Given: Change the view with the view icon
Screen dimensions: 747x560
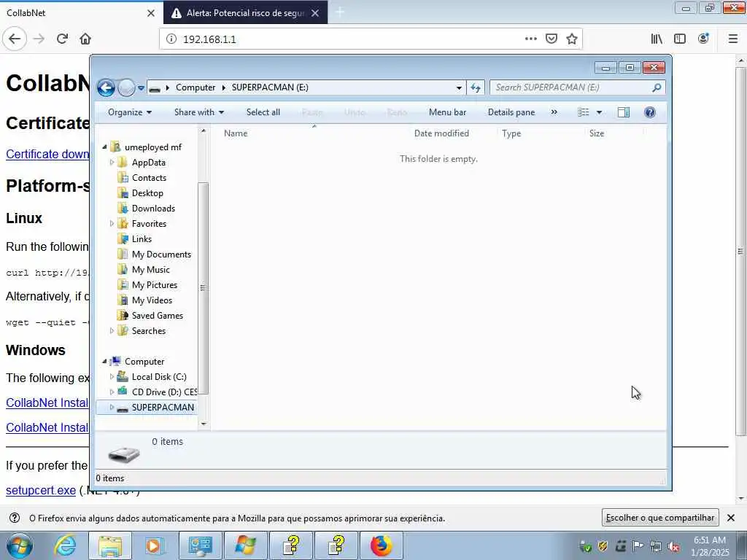Looking at the screenshot, I should (584, 112).
